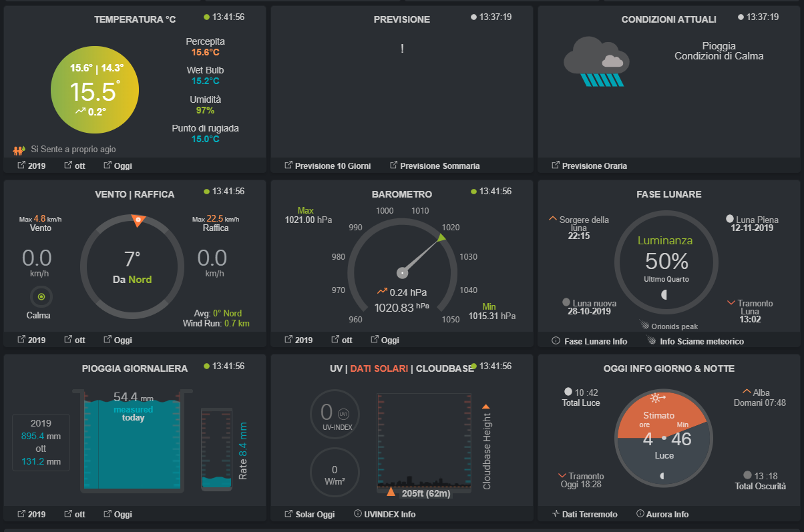Click the W/m² solar radiation circle
804x532 pixels.
point(335,473)
